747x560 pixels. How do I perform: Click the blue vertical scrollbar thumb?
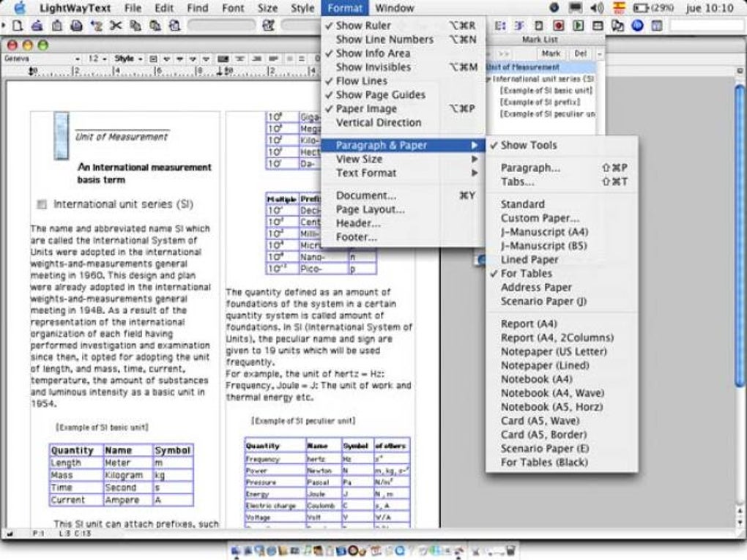point(740,236)
